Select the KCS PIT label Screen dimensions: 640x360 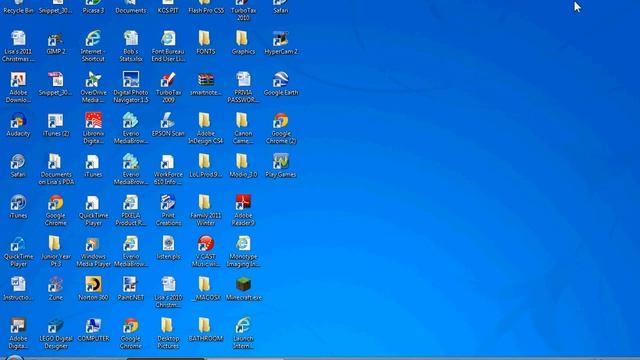pyautogui.click(x=168, y=11)
